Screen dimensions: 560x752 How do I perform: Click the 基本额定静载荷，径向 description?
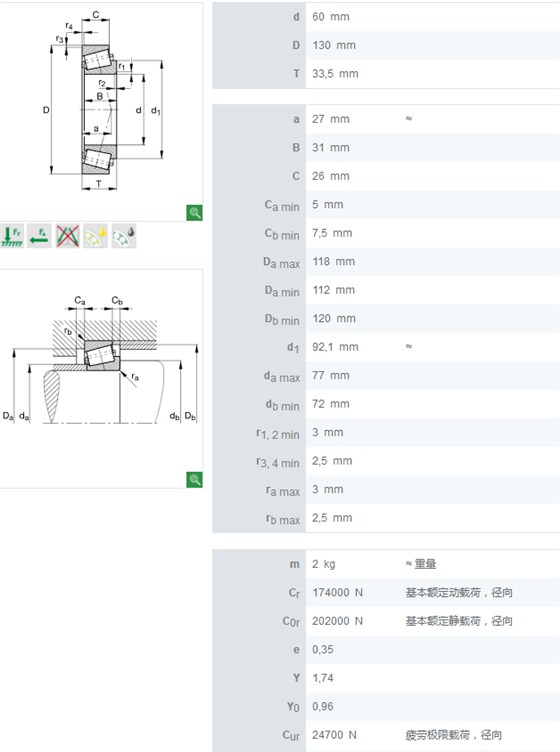pyautogui.click(x=459, y=621)
